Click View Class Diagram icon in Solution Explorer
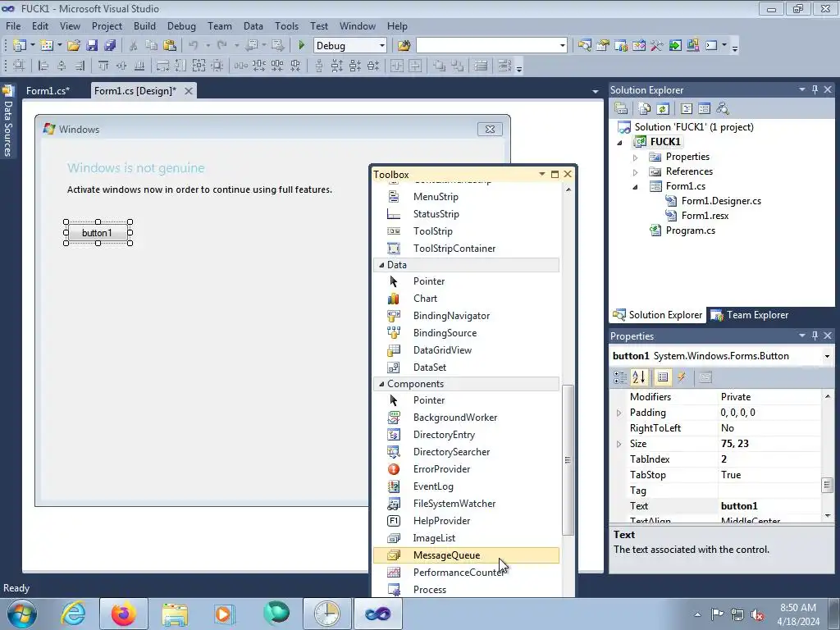Image resolution: width=840 pixels, height=630 pixels. point(723,109)
